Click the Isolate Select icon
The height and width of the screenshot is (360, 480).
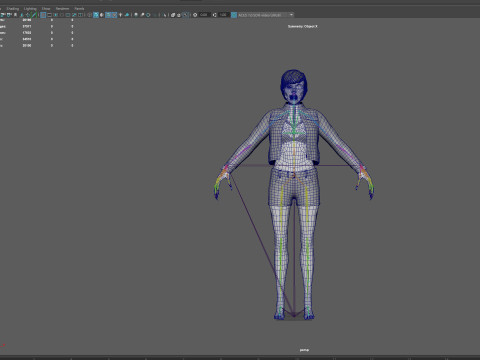coord(164,15)
